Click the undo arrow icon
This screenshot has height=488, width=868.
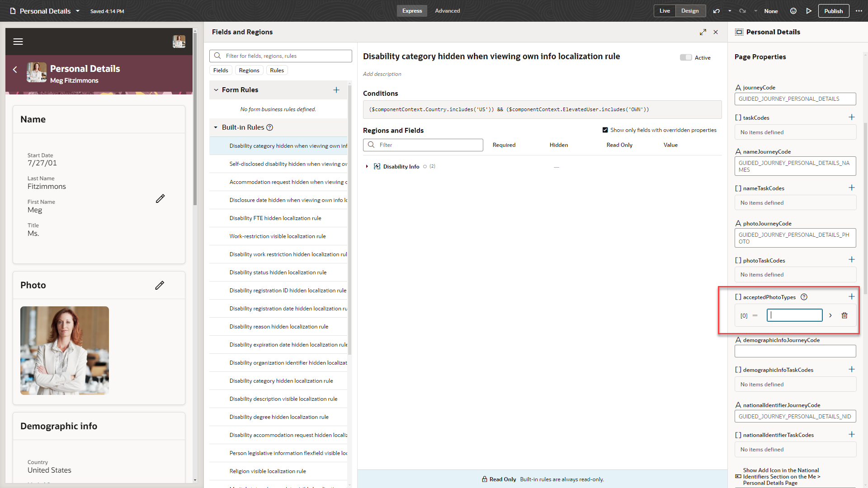click(716, 11)
